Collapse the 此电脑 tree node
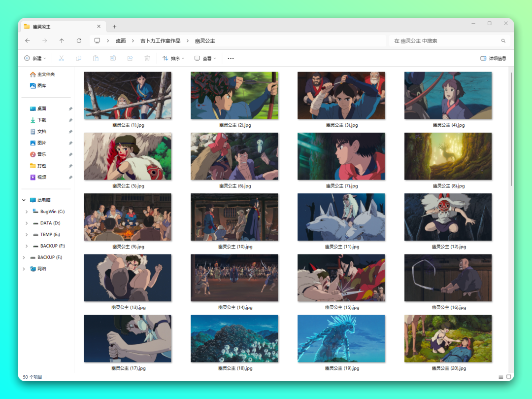 tap(24, 200)
